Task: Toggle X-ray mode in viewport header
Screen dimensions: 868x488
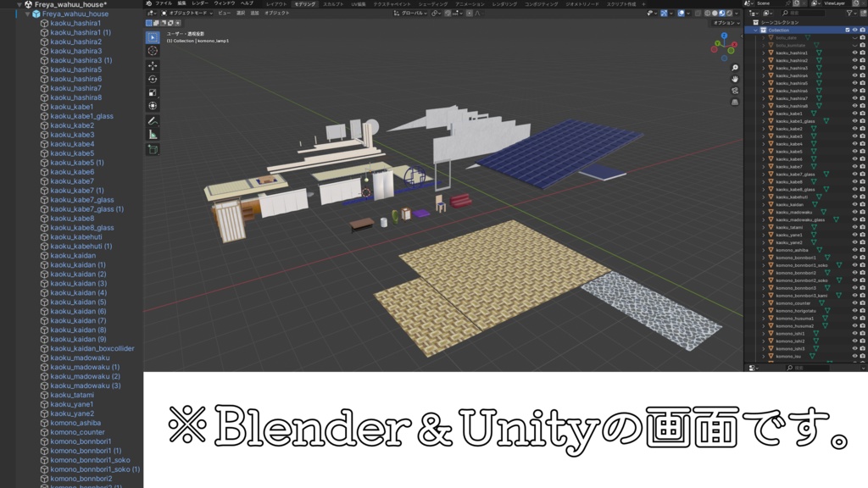Action: pos(698,13)
